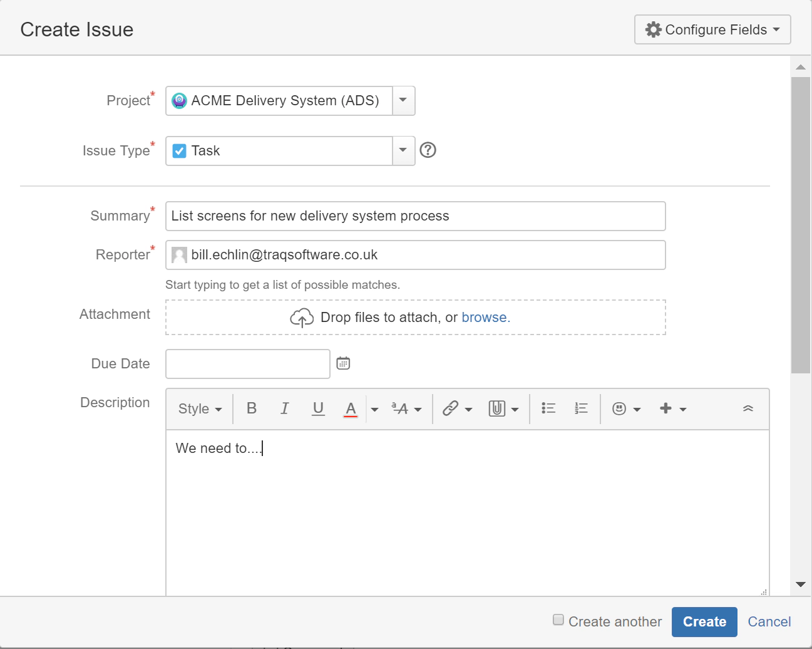Viewport: 812px width, 649px height.
Task: Click the Create button
Action: (704, 621)
